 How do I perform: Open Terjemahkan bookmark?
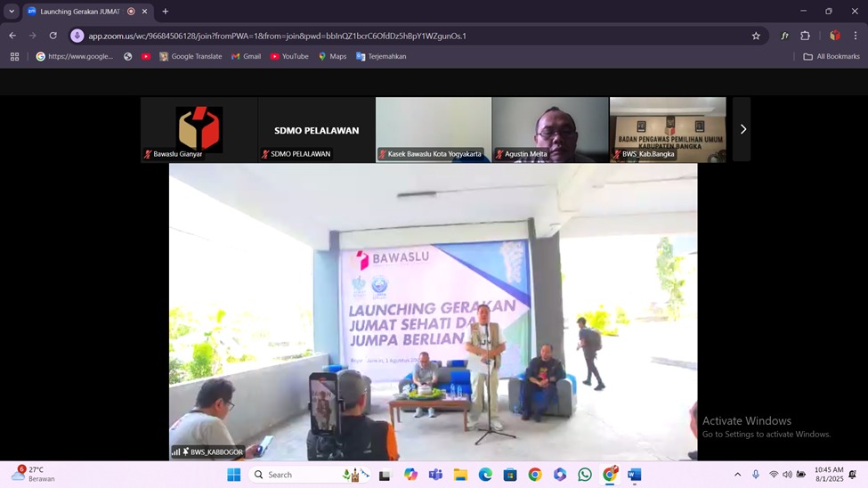(x=381, y=56)
